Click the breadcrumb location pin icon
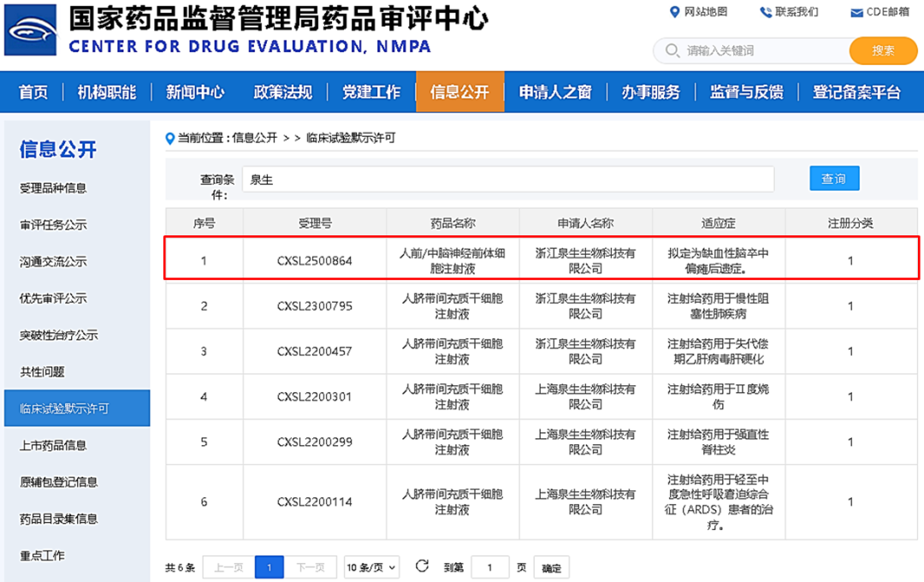The image size is (924, 582). tap(170, 138)
